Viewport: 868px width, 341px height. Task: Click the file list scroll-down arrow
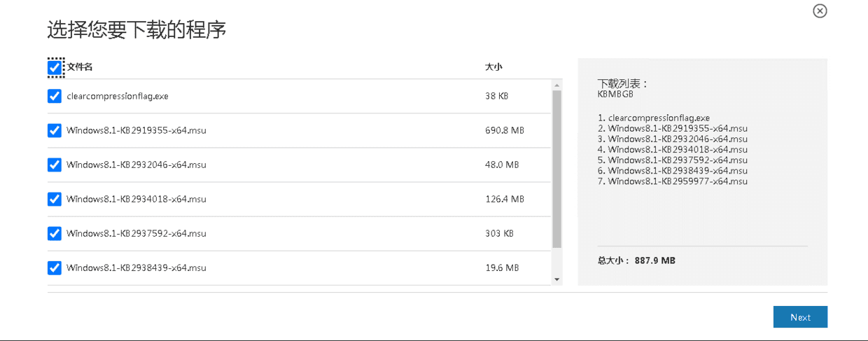coord(557,279)
